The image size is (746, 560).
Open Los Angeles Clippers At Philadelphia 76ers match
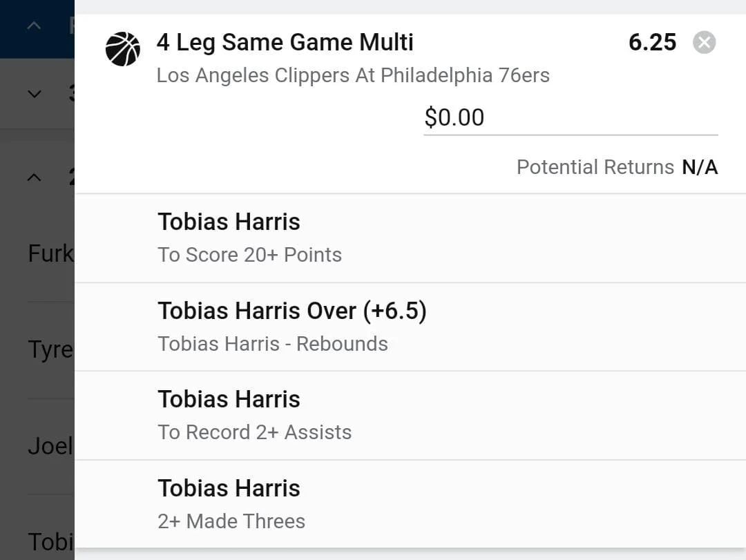(x=353, y=75)
